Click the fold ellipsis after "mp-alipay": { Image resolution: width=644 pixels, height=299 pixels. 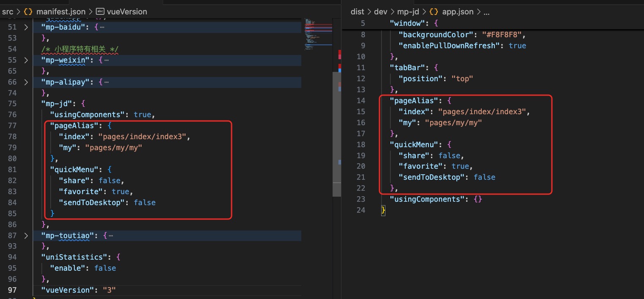(x=106, y=82)
